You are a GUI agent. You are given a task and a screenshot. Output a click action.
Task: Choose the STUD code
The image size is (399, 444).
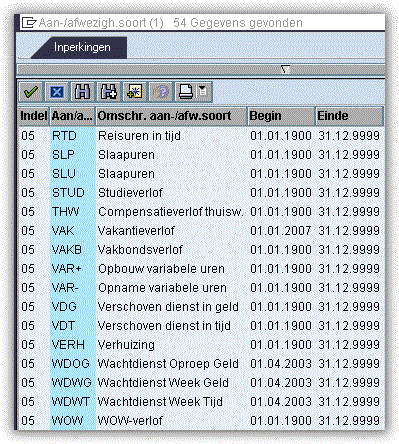click(x=68, y=193)
